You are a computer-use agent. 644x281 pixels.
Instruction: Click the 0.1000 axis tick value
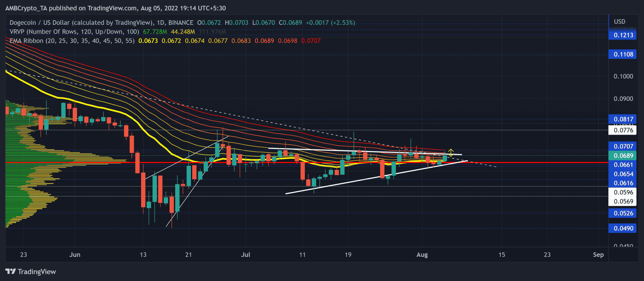623,76
